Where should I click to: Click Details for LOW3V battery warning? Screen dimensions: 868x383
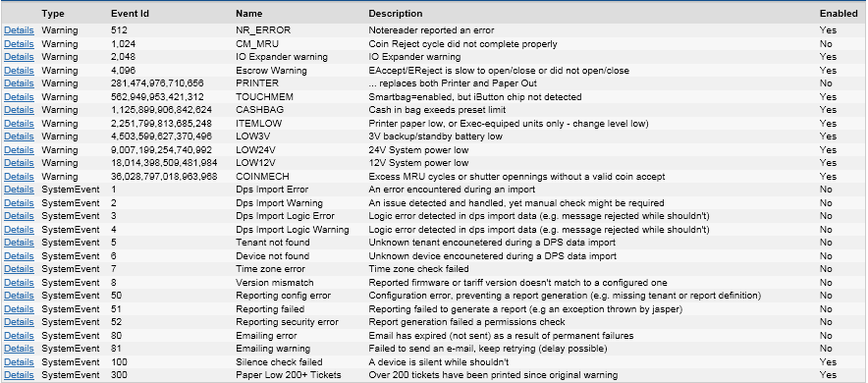pyautogui.click(x=19, y=137)
